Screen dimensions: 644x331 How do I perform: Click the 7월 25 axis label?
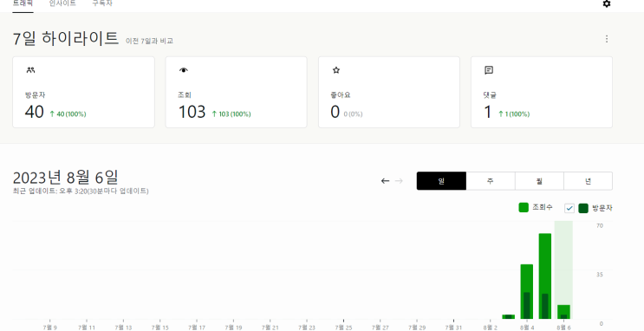pyautogui.click(x=343, y=328)
